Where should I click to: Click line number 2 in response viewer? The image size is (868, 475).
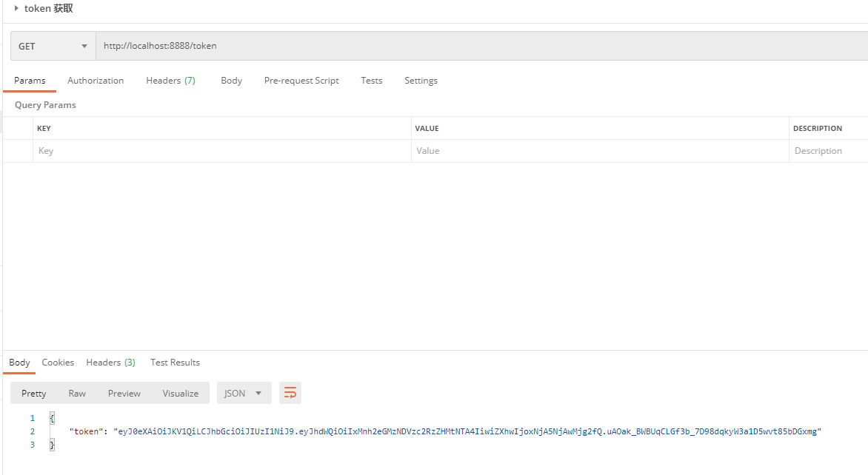(x=33, y=431)
